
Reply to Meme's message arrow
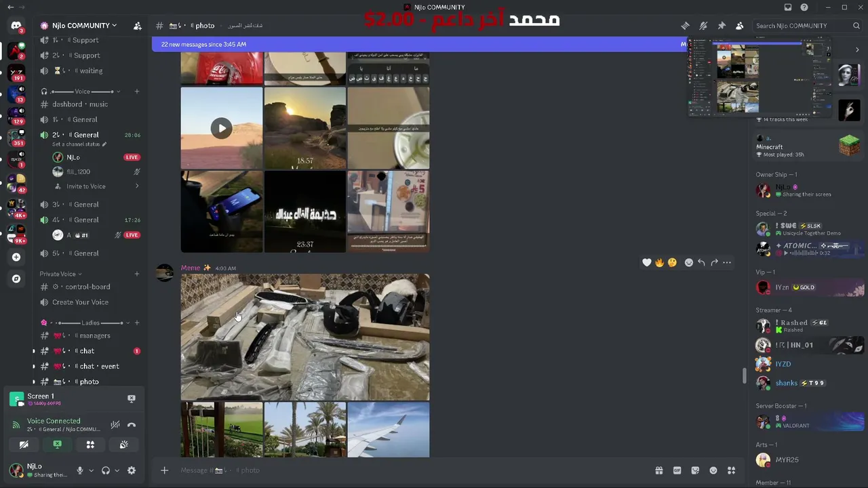[x=701, y=262]
